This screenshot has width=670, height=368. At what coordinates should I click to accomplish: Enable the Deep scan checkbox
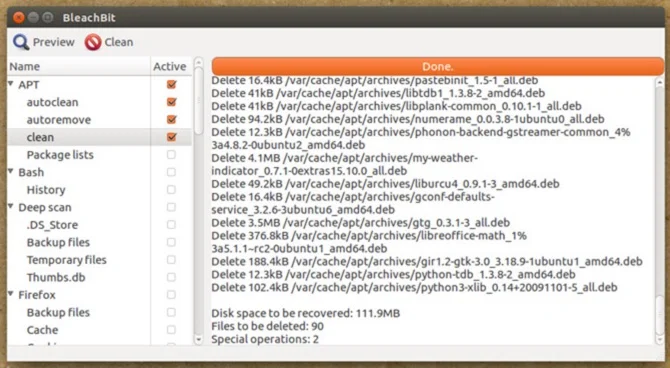point(171,207)
